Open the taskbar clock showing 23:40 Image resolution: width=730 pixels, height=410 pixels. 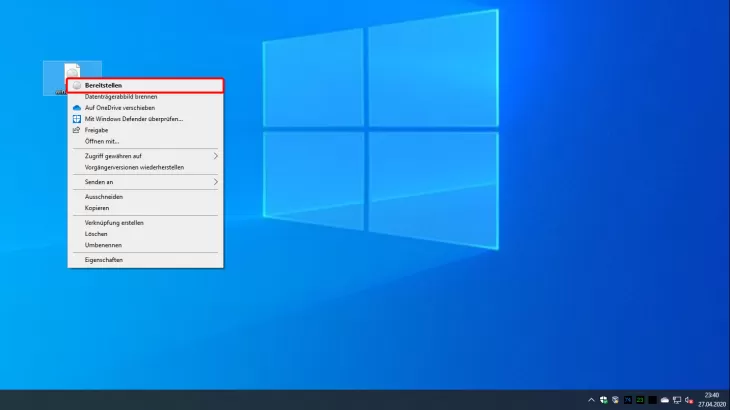tap(711, 399)
